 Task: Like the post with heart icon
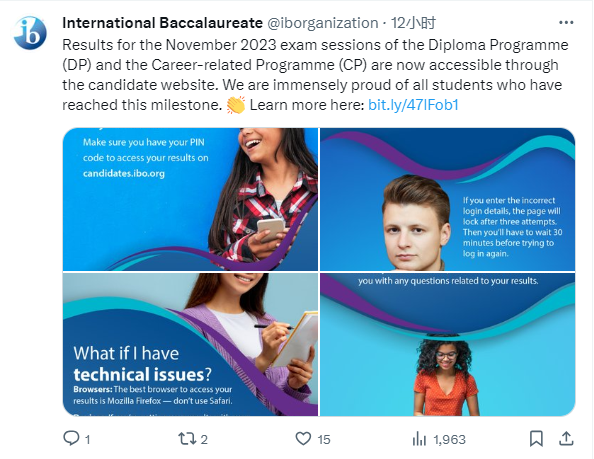pos(303,439)
